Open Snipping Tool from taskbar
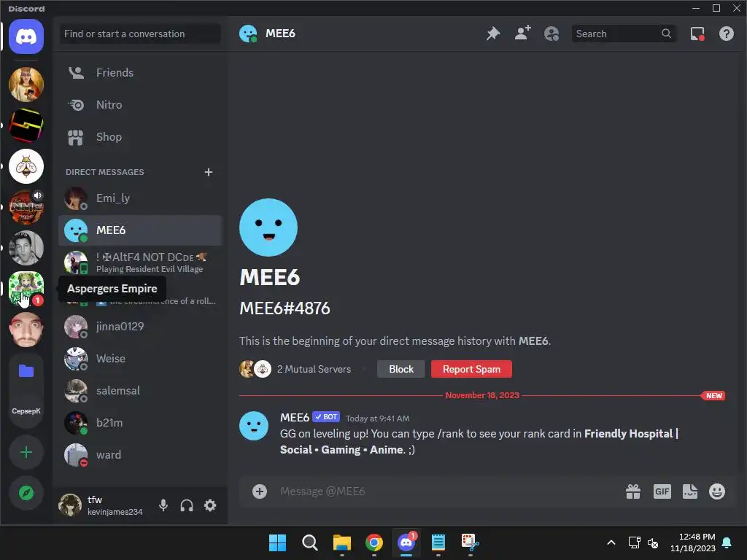Viewport: 747px width, 560px height. click(471, 542)
